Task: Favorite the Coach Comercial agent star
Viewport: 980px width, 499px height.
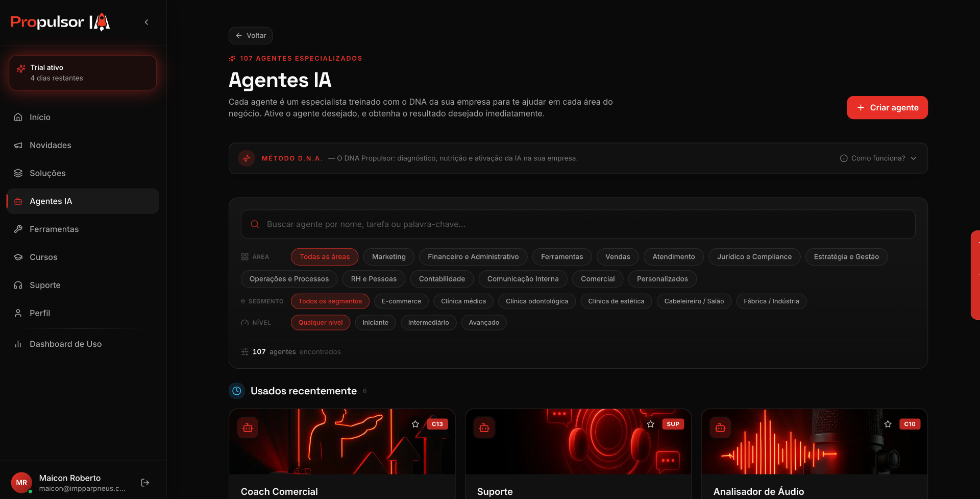Action: [x=415, y=424]
